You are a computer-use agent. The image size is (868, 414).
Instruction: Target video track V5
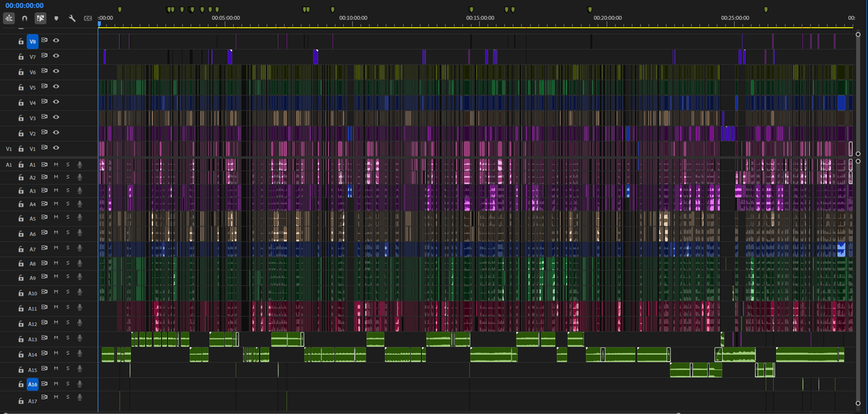33,87
